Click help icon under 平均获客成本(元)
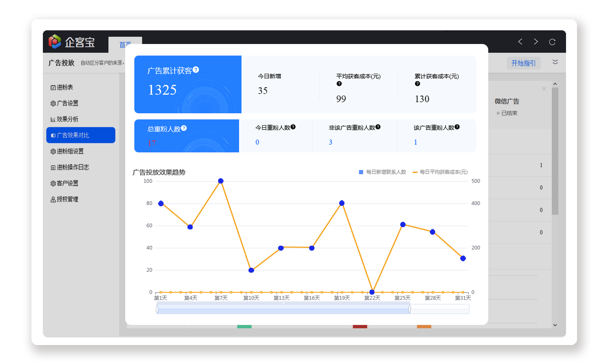607x364 pixels. tap(339, 84)
